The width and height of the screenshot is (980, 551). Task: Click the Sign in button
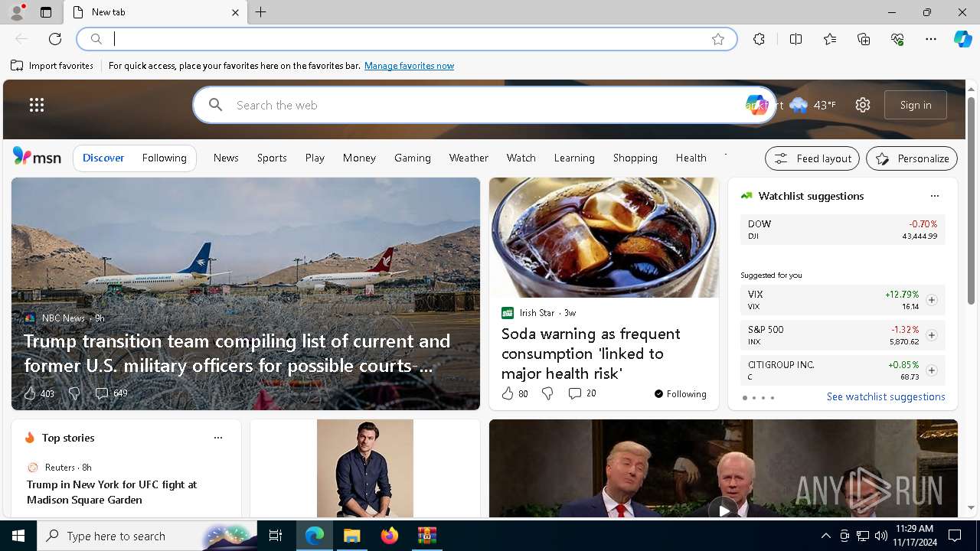click(916, 105)
